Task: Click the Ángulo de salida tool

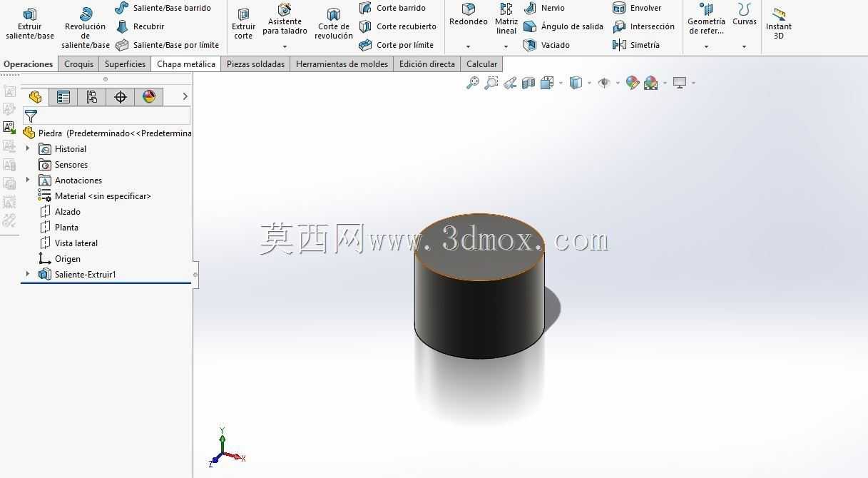Action: pos(563,26)
